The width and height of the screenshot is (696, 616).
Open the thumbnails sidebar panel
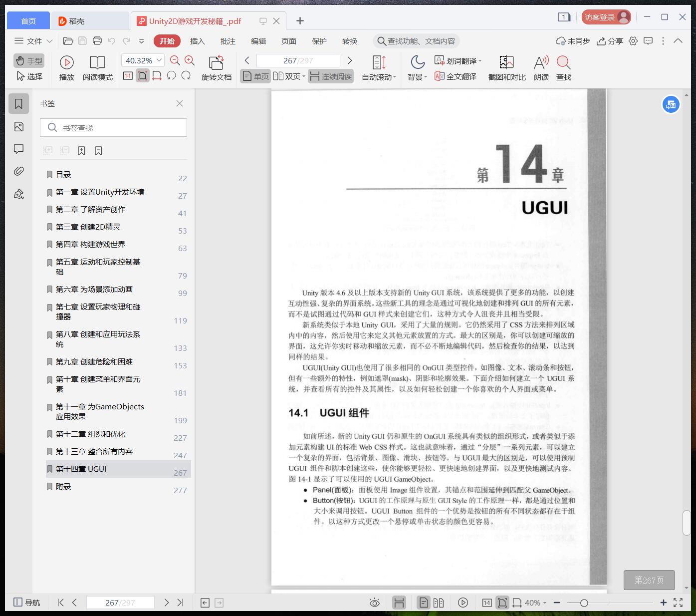(x=19, y=127)
